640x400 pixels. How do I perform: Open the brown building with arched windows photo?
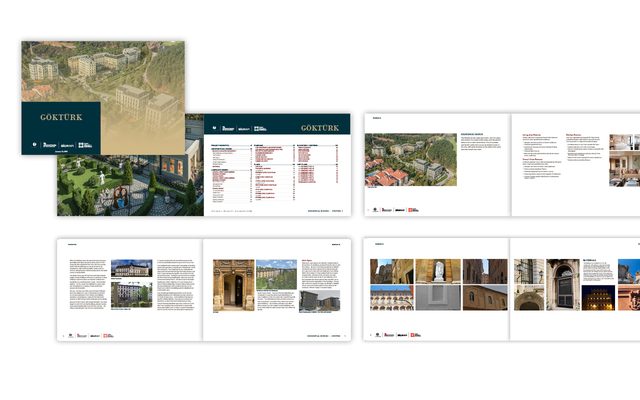click(x=485, y=298)
